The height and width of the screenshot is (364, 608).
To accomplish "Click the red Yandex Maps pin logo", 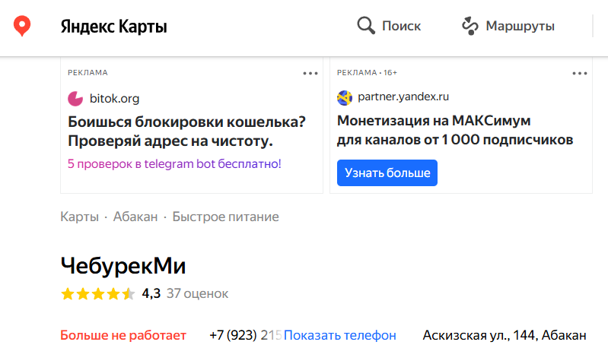I will [x=22, y=26].
